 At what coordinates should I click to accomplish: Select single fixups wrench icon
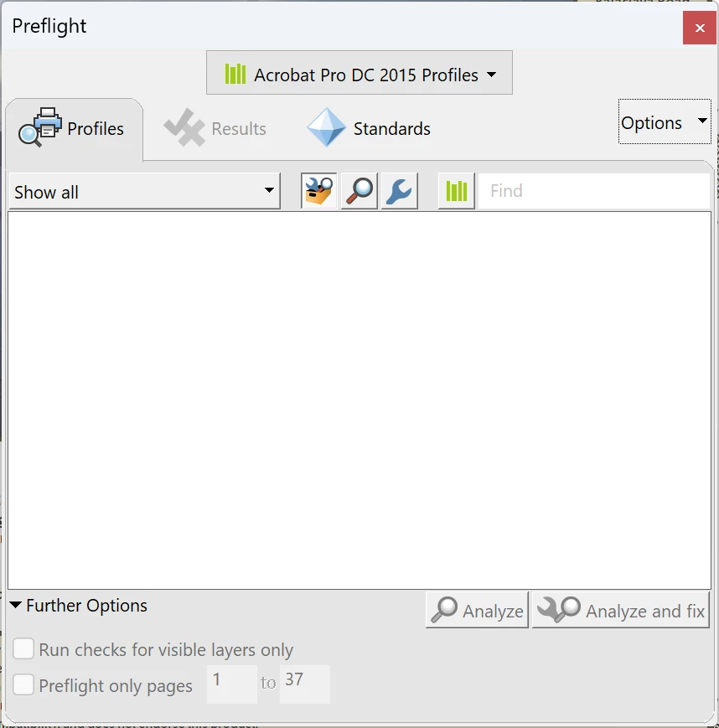pos(400,191)
